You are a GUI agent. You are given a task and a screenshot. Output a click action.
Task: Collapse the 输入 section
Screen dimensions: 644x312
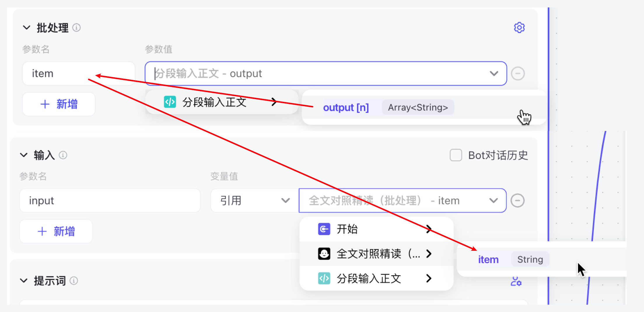tap(24, 155)
